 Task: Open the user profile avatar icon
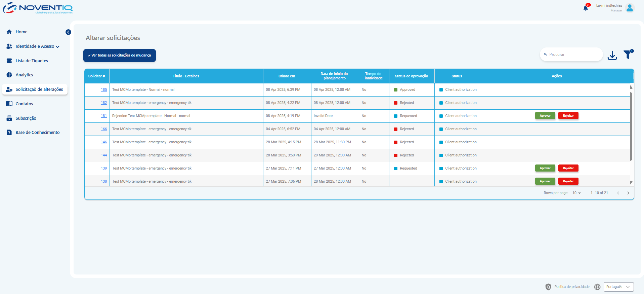point(630,8)
